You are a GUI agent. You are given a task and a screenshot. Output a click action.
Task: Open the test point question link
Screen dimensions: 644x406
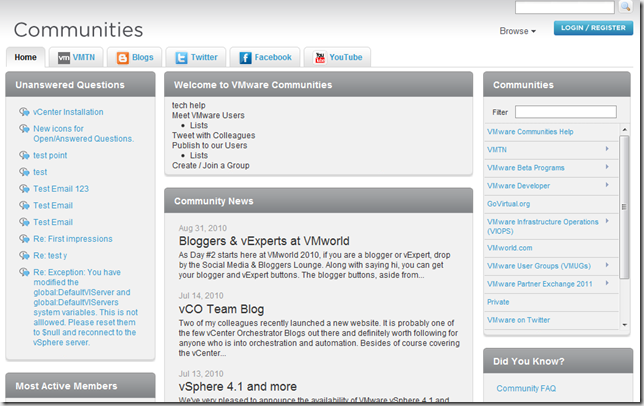[x=50, y=155]
